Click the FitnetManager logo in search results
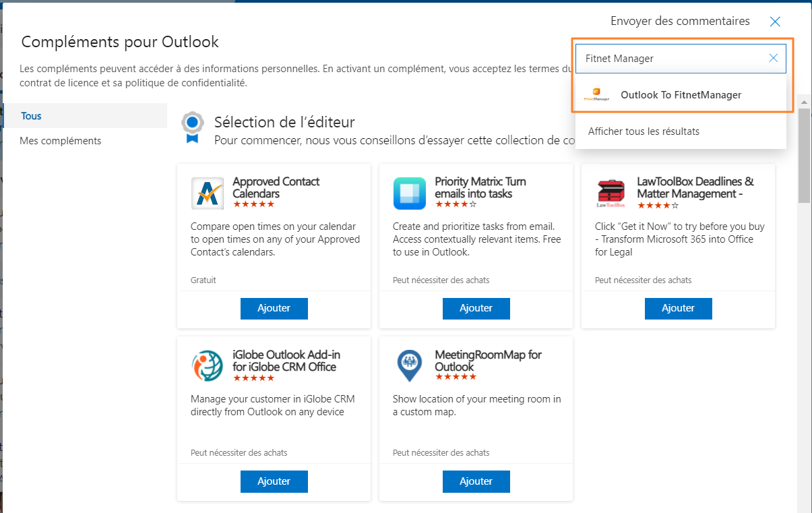This screenshot has height=513, width=812. point(596,95)
